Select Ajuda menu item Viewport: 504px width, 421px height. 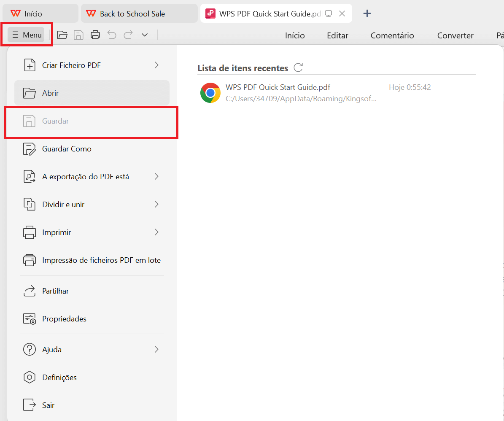(92, 349)
